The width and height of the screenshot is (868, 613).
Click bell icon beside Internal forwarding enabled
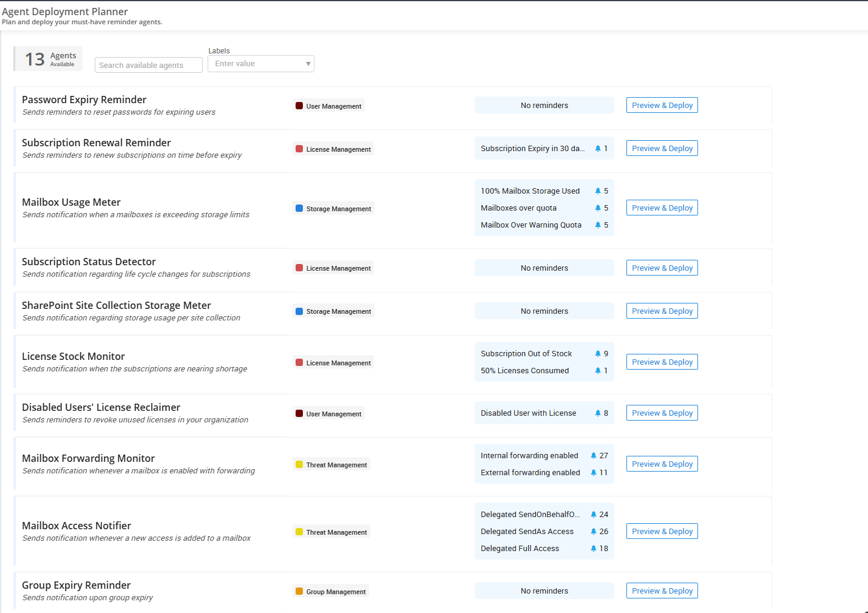click(594, 456)
